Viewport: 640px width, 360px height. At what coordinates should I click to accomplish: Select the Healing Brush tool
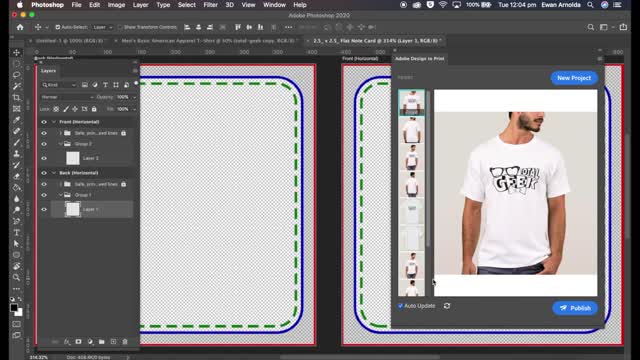pos(16,131)
